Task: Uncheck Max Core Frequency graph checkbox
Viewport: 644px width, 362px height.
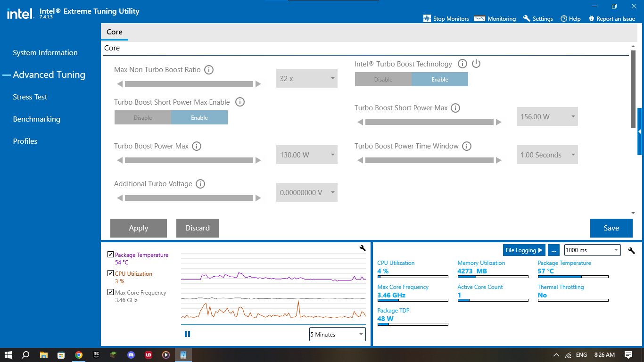Action: (111, 292)
